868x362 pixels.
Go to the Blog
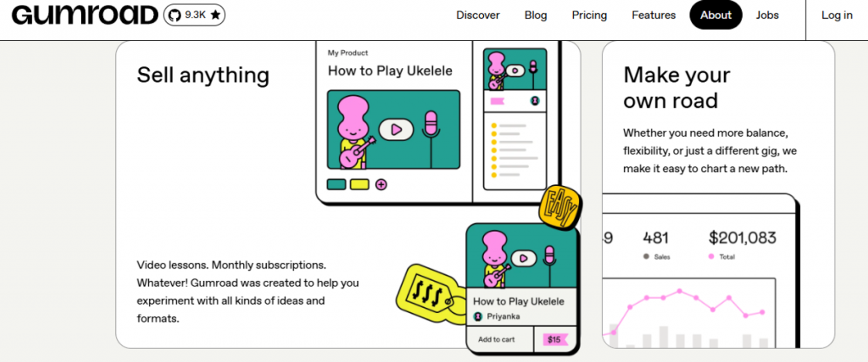536,15
